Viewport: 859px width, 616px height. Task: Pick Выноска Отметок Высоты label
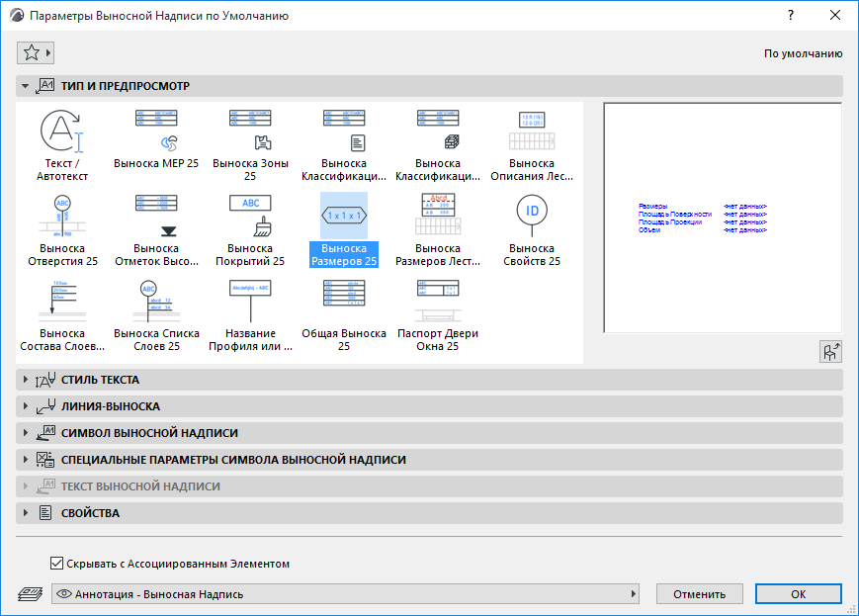[156, 230]
